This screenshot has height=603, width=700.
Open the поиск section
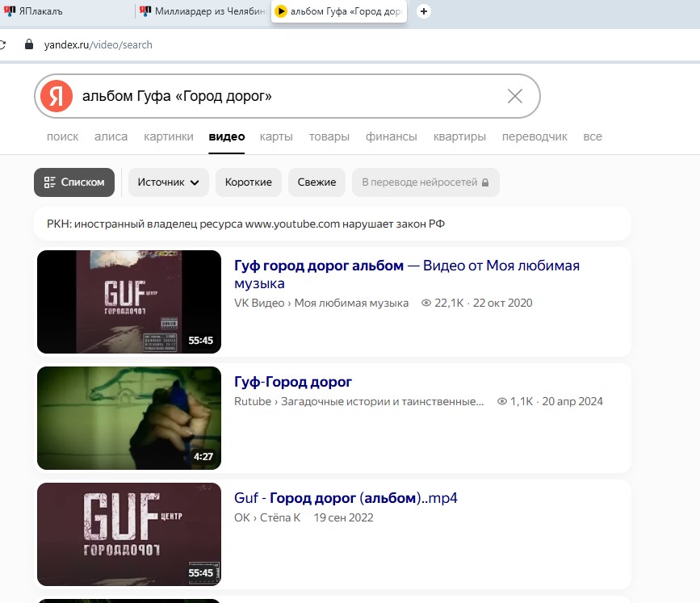(62, 136)
